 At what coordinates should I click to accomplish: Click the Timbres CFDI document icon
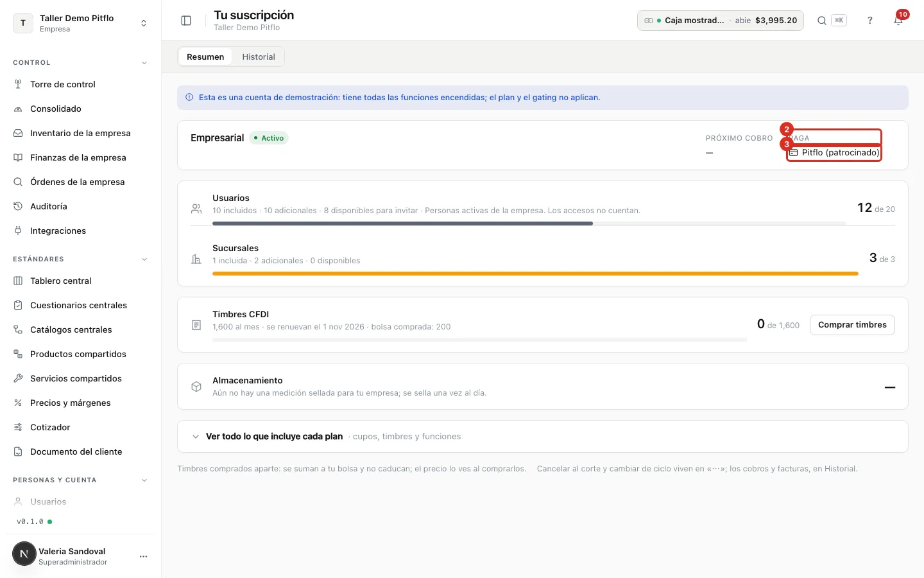[x=196, y=326]
